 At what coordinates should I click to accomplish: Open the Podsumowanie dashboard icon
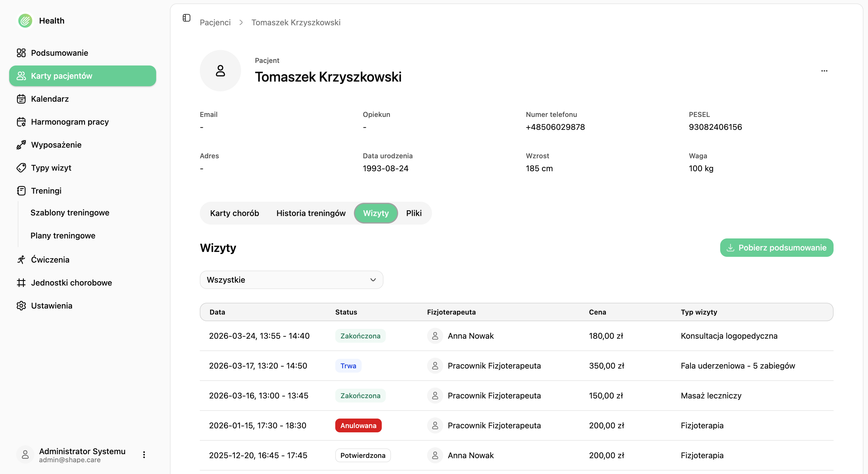pyautogui.click(x=21, y=53)
